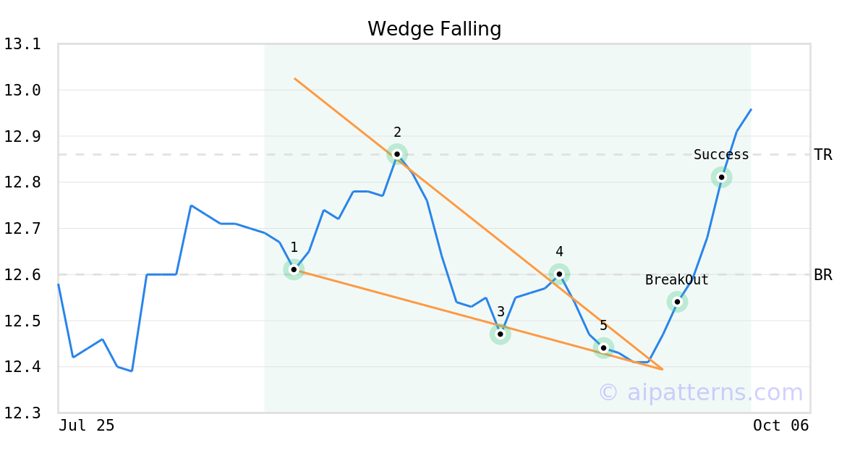Viewport: 868px width, 456px height.
Task: Click the BreakOut circle marker on the price line
Action: (x=677, y=302)
